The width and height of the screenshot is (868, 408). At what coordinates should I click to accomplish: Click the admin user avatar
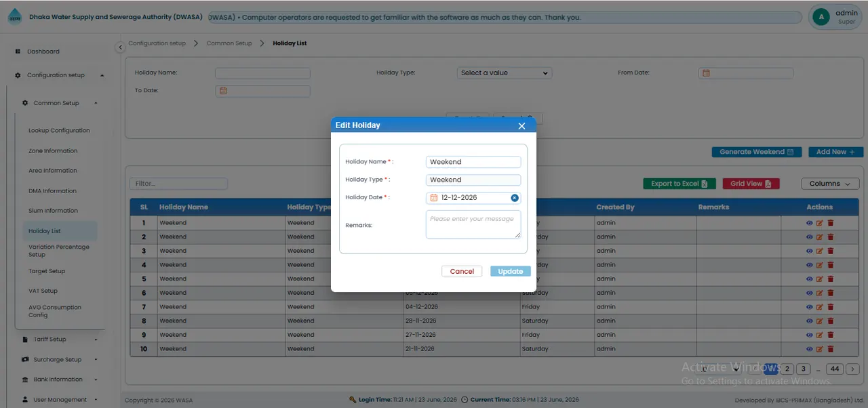pyautogui.click(x=821, y=17)
